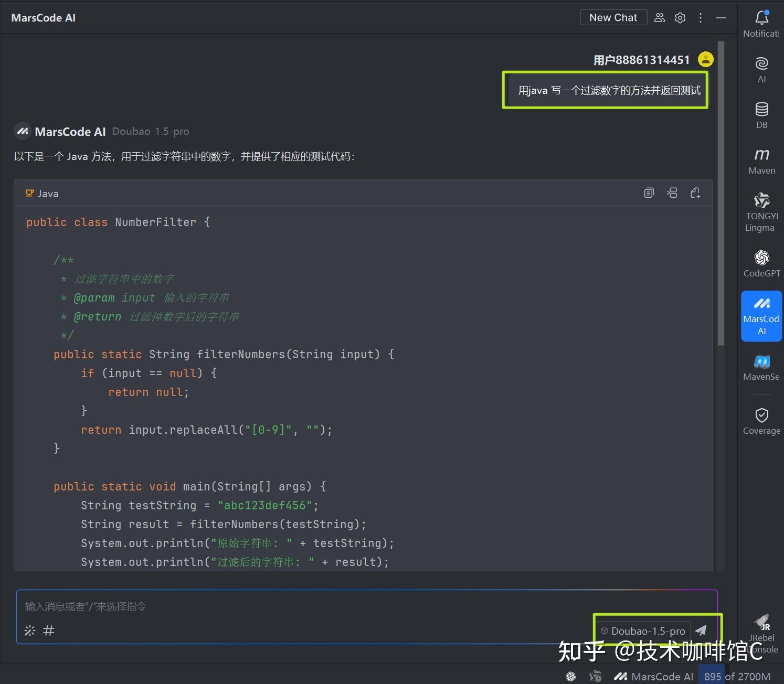Send the message with paper plane icon
The height and width of the screenshot is (684, 784).
pos(701,630)
